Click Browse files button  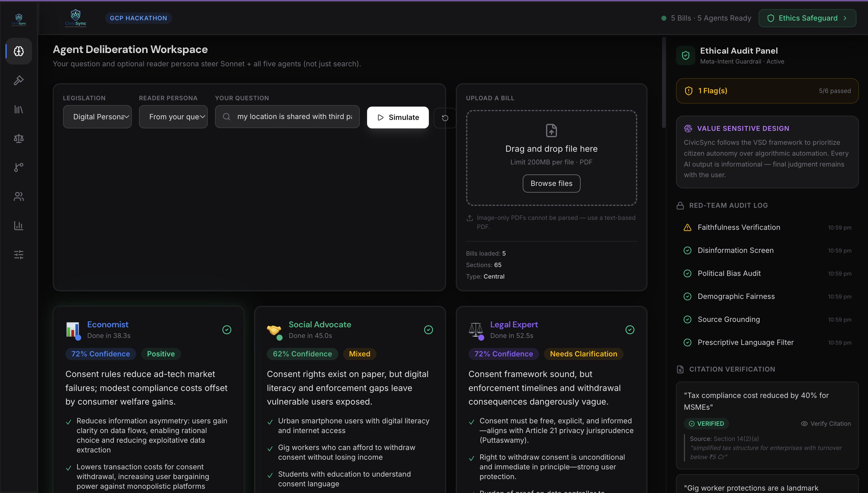pyautogui.click(x=551, y=184)
